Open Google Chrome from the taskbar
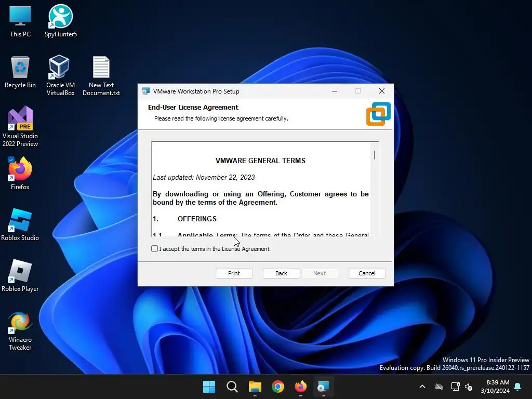The width and height of the screenshot is (532, 399). [x=278, y=387]
